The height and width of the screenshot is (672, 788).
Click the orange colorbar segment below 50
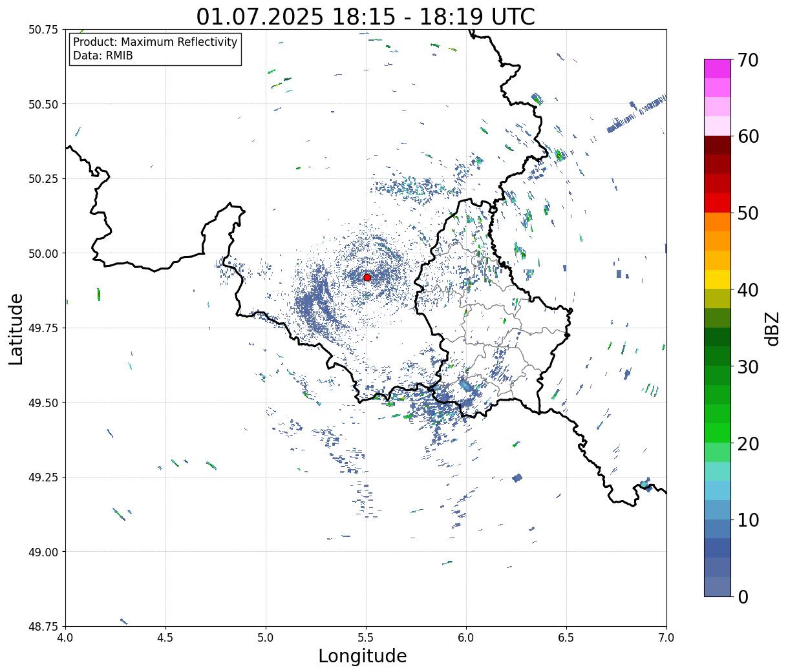pos(718,222)
